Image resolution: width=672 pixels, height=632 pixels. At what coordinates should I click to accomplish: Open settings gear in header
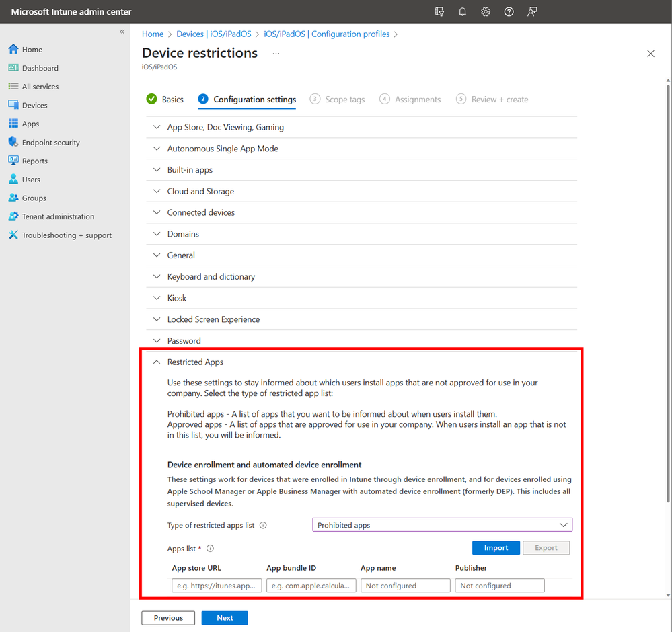point(485,11)
